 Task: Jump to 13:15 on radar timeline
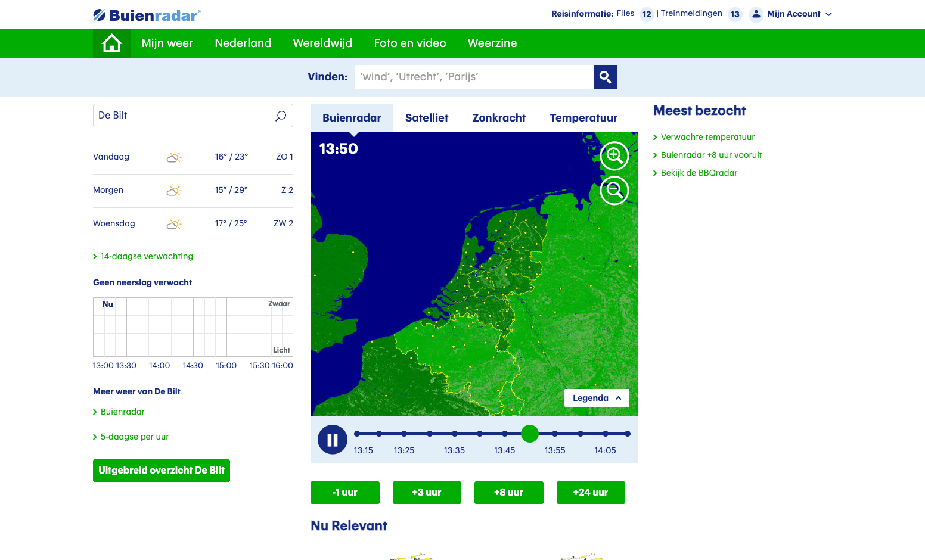coord(364,450)
